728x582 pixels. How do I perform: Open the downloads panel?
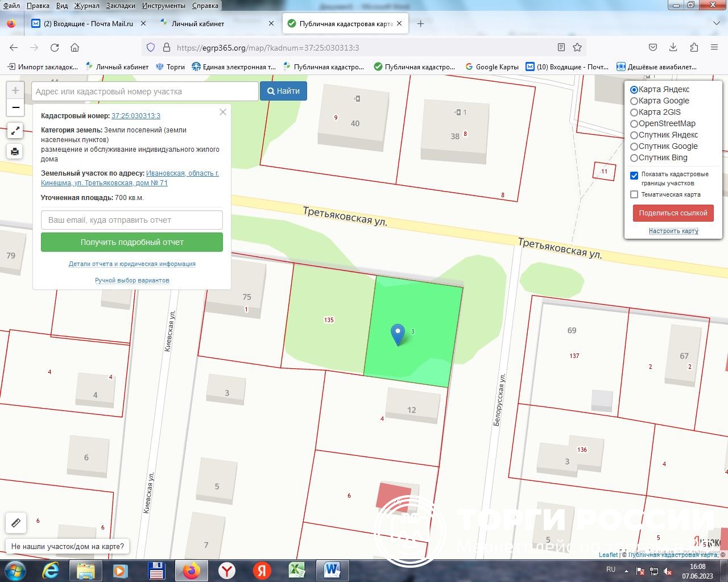pyautogui.click(x=673, y=47)
